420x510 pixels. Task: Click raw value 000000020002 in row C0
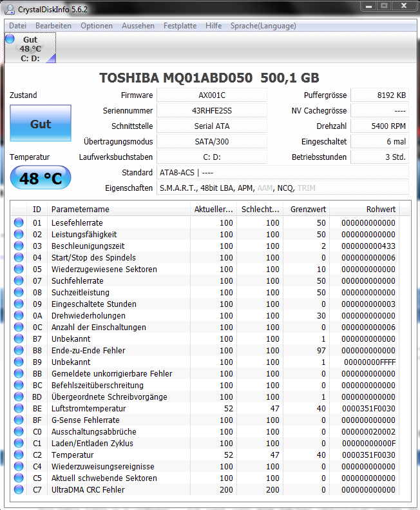point(368,431)
